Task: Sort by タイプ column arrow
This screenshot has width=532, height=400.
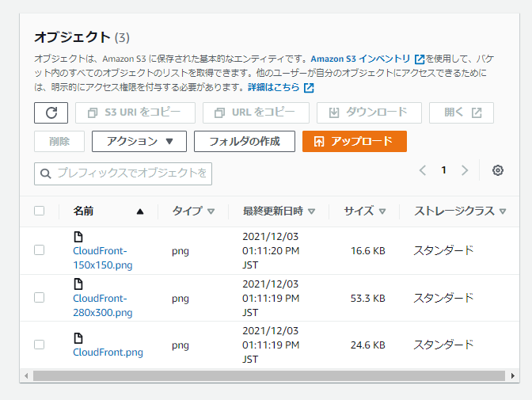Action: [211, 211]
